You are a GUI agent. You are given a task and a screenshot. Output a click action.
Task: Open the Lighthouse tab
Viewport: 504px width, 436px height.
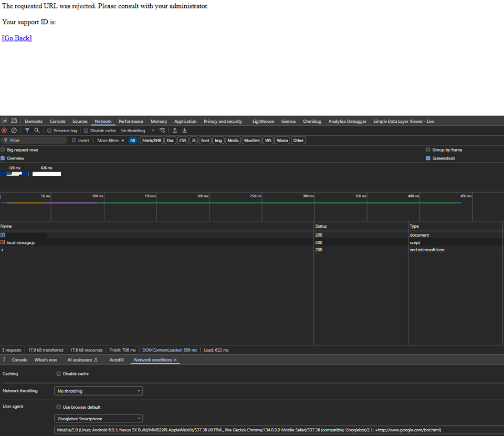[x=263, y=121]
